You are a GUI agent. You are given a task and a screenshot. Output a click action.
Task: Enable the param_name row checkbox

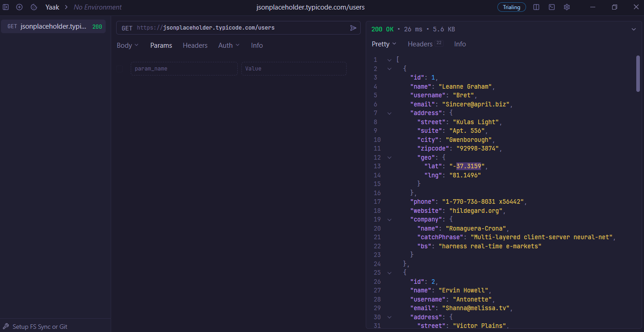119,69
